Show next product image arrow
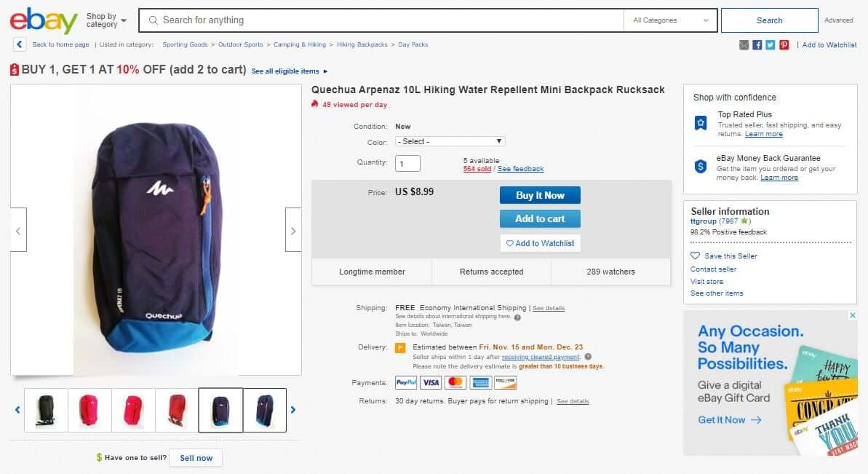The height and width of the screenshot is (474, 868). click(293, 230)
